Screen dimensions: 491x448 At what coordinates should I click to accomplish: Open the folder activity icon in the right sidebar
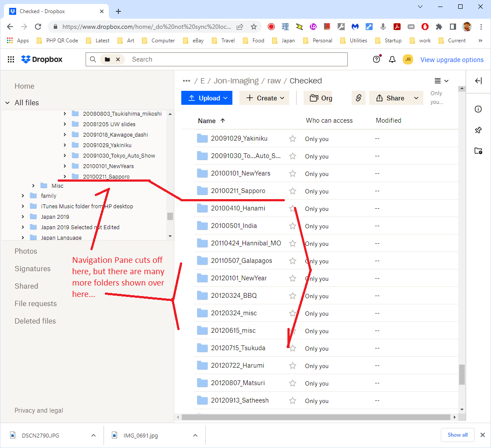point(478,151)
